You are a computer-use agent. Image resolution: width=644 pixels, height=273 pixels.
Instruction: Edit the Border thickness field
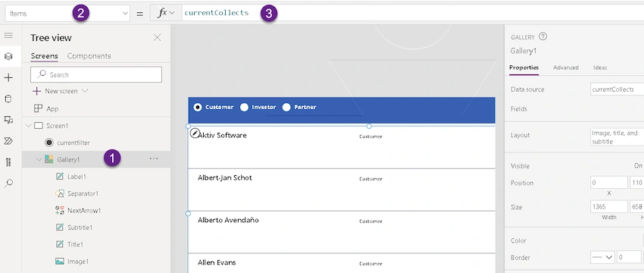(x=630, y=257)
